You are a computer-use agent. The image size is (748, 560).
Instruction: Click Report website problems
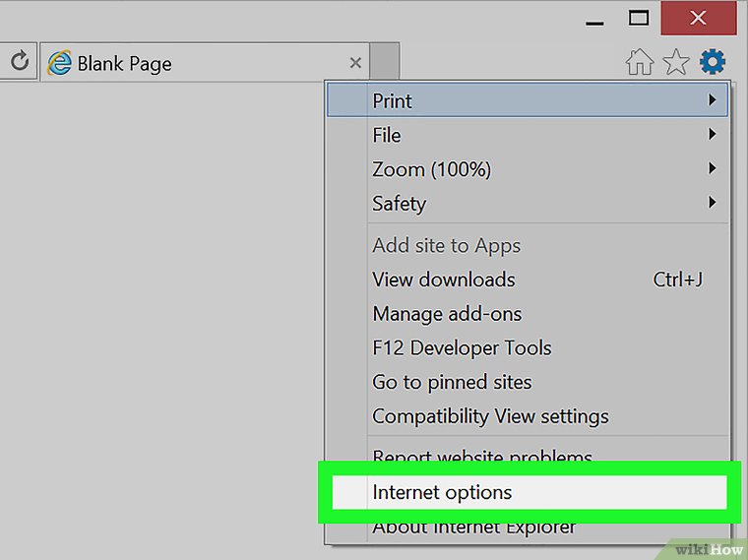(x=482, y=456)
